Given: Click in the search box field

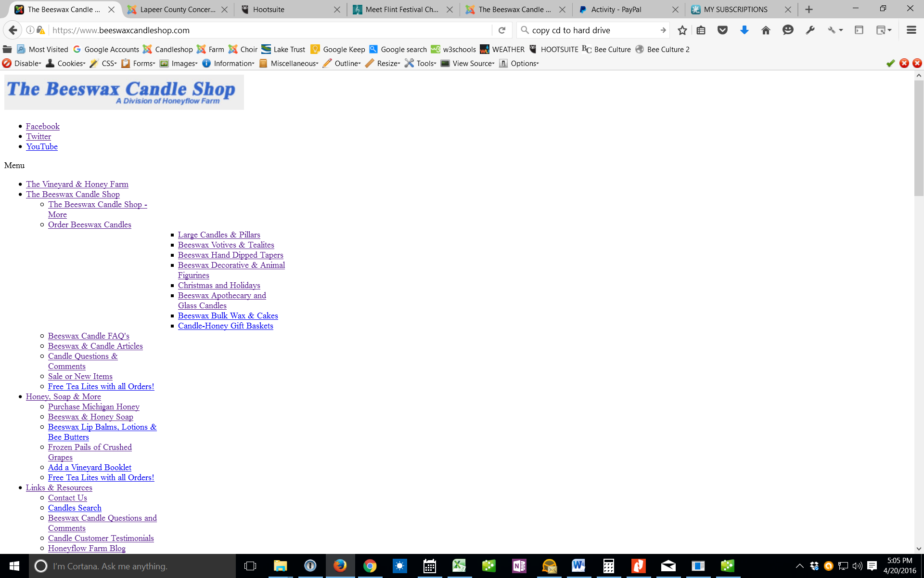Looking at the screenshot, I should pos(592,30).
